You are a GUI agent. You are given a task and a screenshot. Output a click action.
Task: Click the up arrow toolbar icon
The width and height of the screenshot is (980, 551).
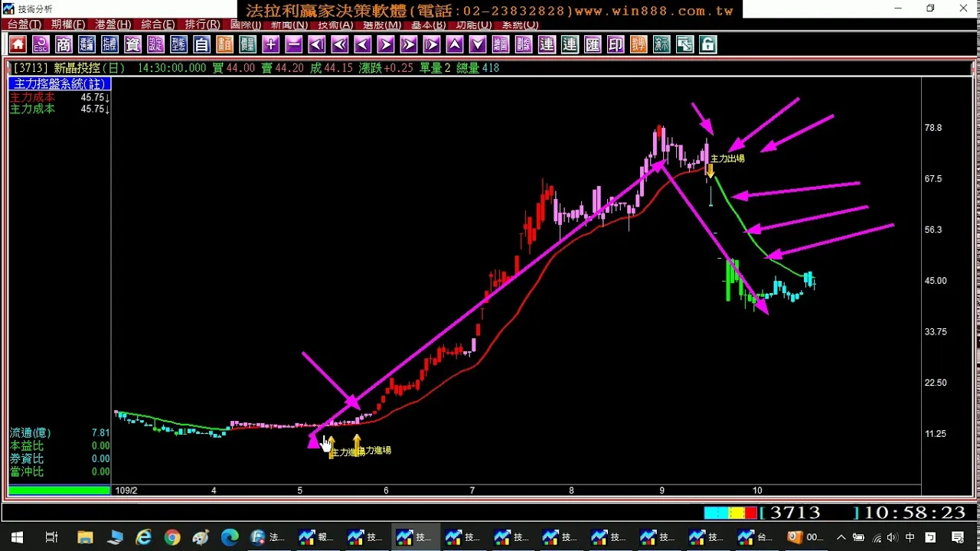point(455,44)
